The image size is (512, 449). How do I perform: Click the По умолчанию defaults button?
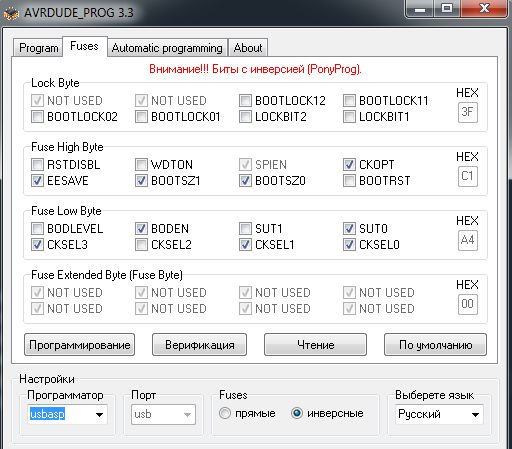tap(435, 345)
